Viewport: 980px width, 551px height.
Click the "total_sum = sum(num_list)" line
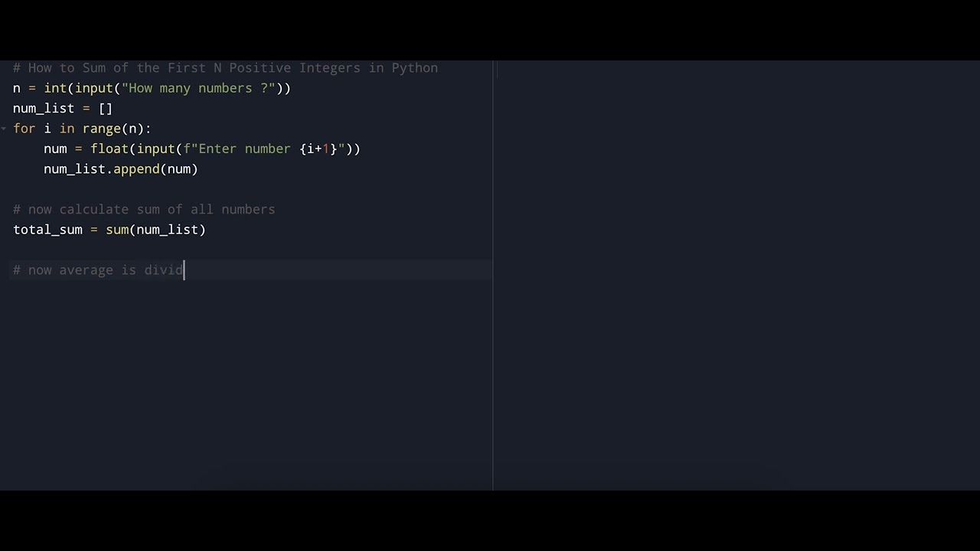pos(109,230)
